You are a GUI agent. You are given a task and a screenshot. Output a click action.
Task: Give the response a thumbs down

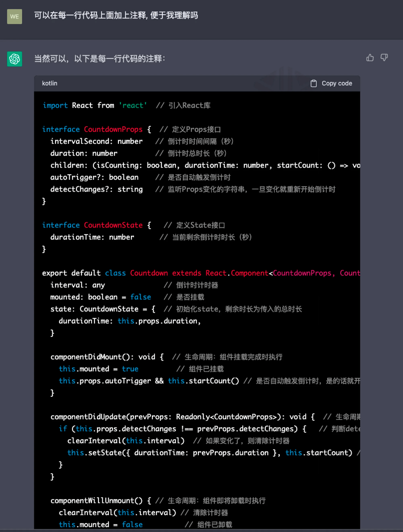click(384, 58)
